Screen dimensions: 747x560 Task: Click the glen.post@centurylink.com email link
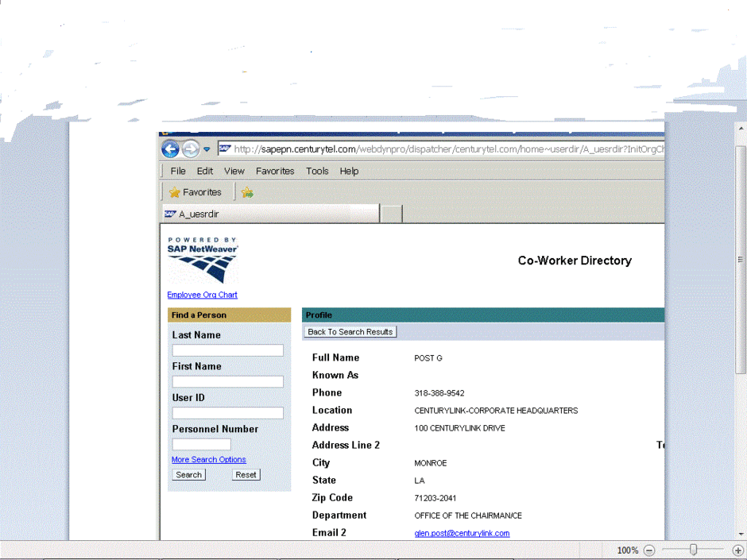463,533
